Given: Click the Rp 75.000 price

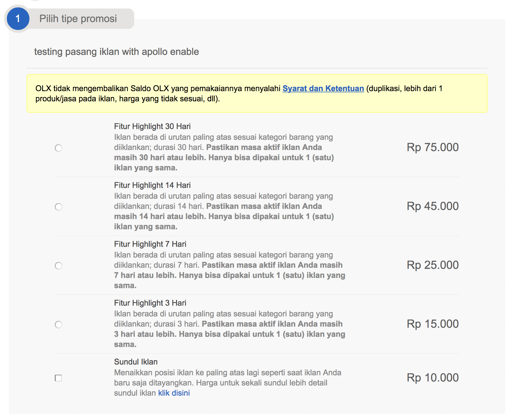Looking at the screenshot, I should 433,147.
